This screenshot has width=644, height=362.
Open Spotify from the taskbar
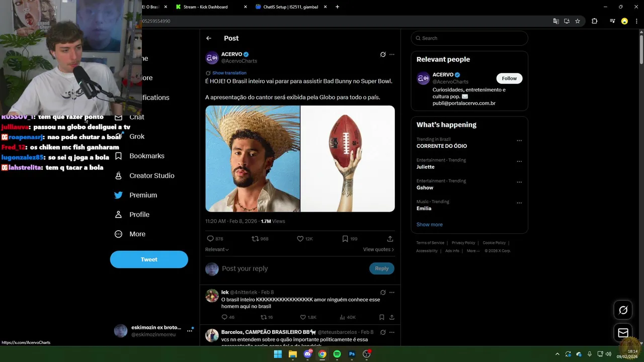[337, 354]
